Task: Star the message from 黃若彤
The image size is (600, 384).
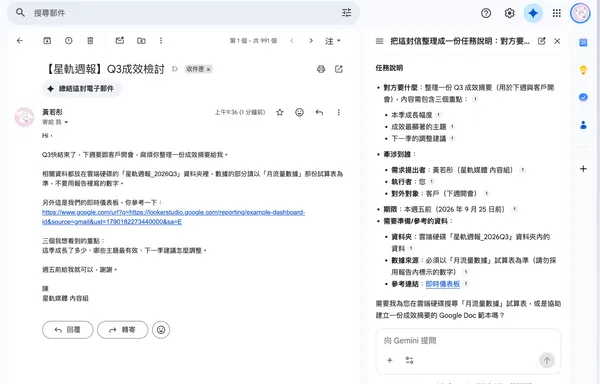Action: 280,112
